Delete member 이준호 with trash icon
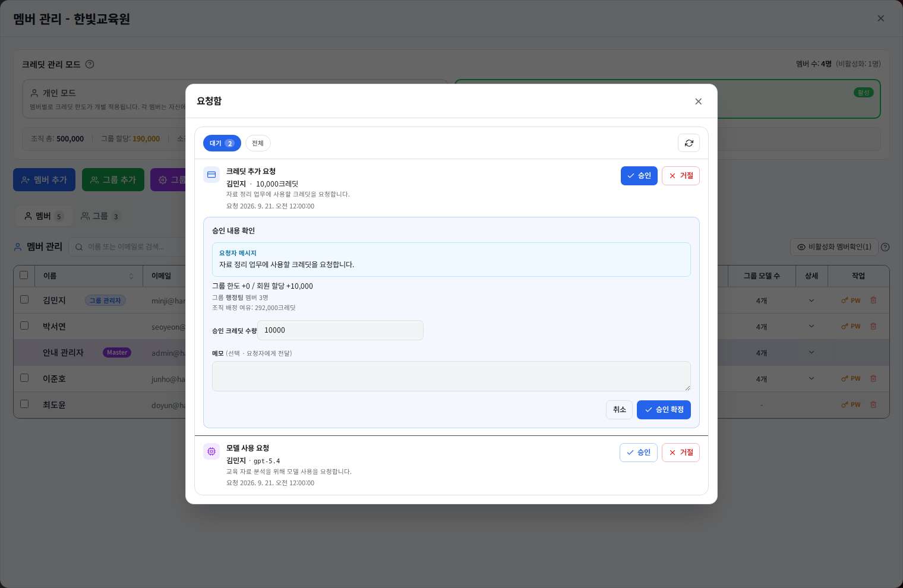 873,379
